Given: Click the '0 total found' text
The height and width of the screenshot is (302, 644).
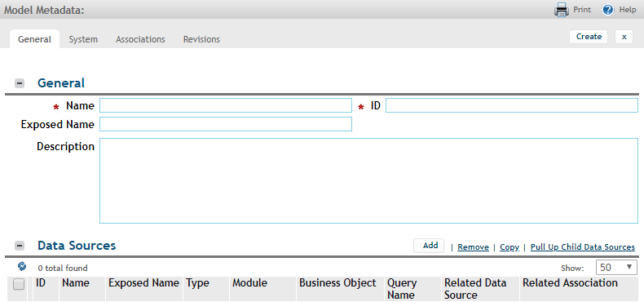Looking at the screenshot, I should click(x=63, y=269).
